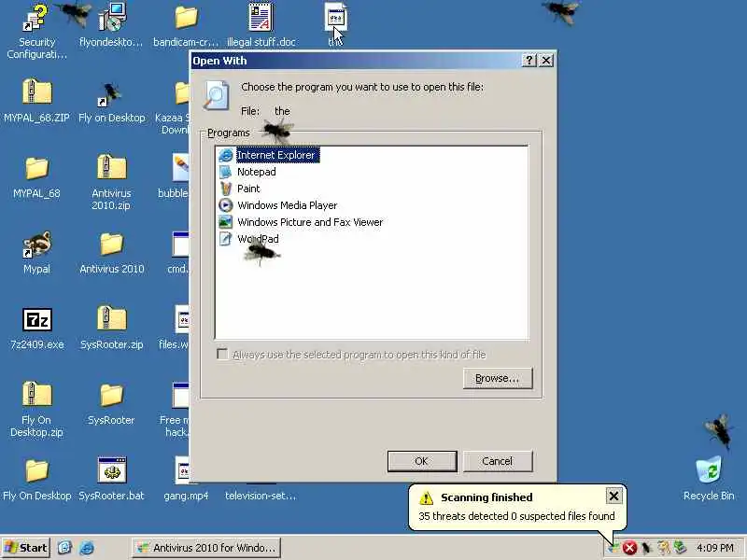Launch Internet Explorer from Quick Launch

(87, 548)
